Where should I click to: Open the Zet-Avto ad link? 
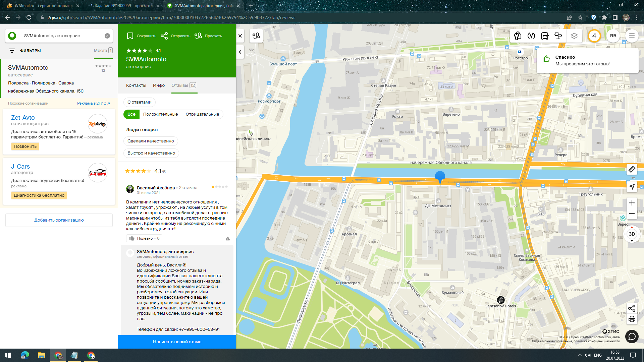click(x=23, y=118)
